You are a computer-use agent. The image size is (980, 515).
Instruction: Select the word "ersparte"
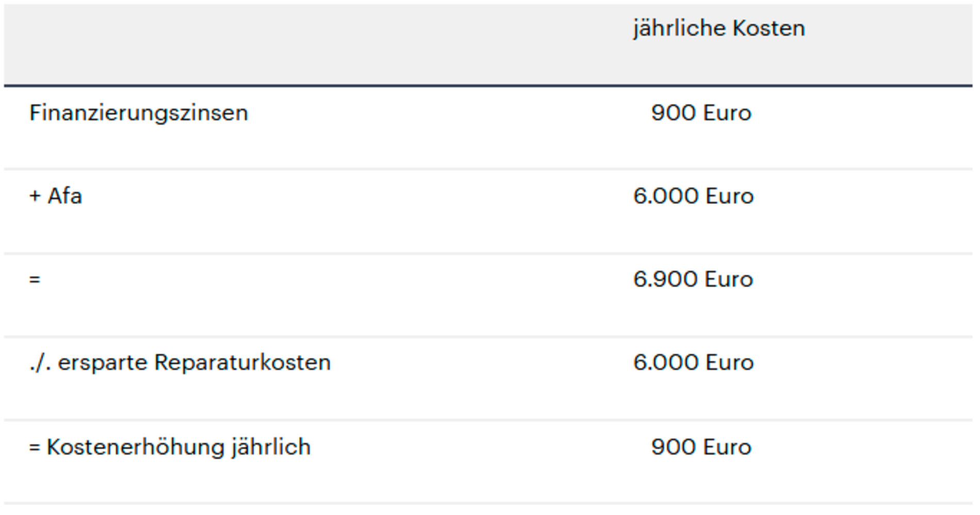103,363
